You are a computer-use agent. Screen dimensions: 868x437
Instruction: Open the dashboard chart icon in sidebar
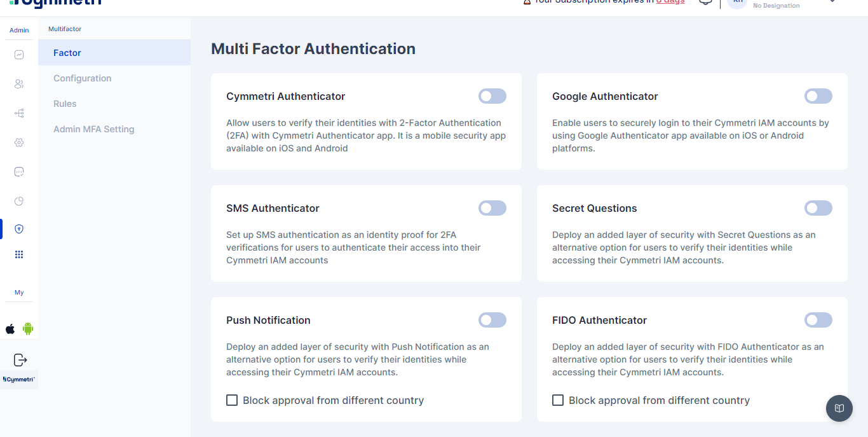point(19,55)
